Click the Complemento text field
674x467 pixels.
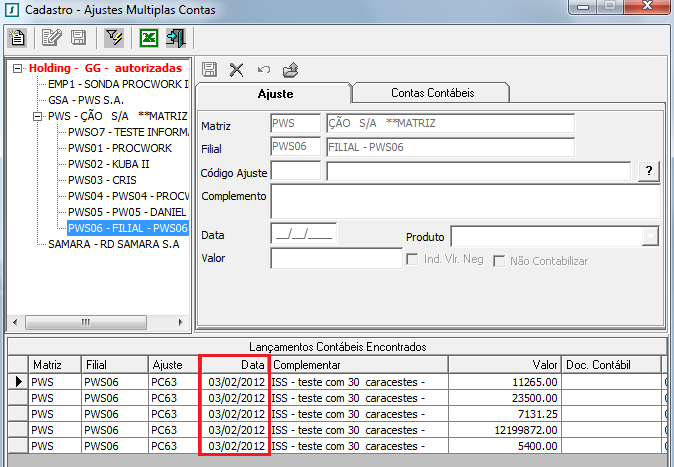465,201
